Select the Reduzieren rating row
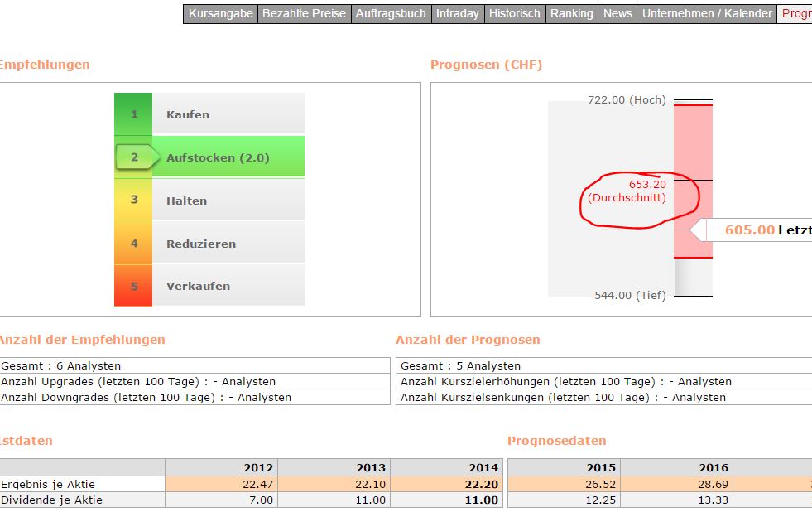 tap(228, 244)
